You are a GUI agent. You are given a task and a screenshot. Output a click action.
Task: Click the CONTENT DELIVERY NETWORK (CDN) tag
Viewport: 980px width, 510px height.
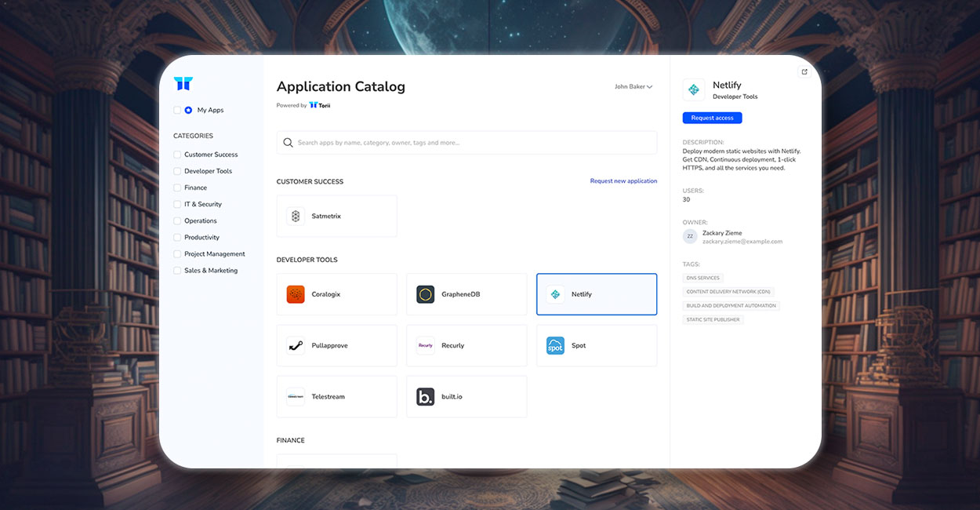coord(728,292)
